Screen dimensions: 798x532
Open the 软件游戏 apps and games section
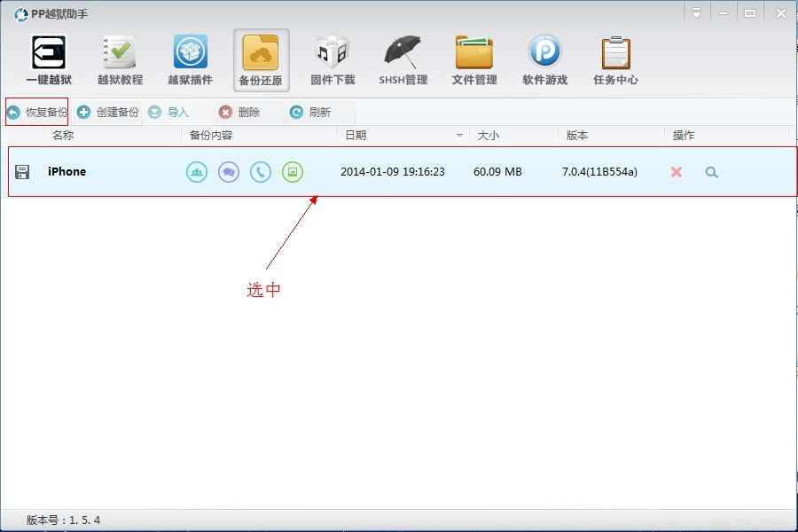tap(544, 60)
